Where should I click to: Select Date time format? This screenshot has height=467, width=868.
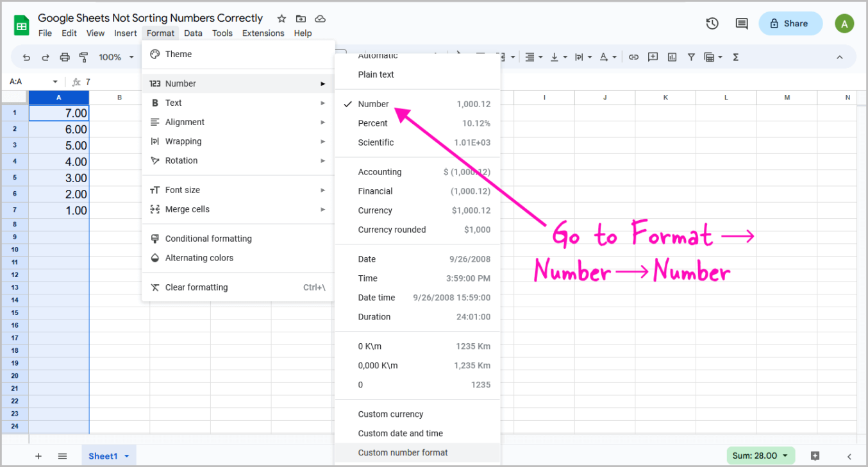[417, 298]
